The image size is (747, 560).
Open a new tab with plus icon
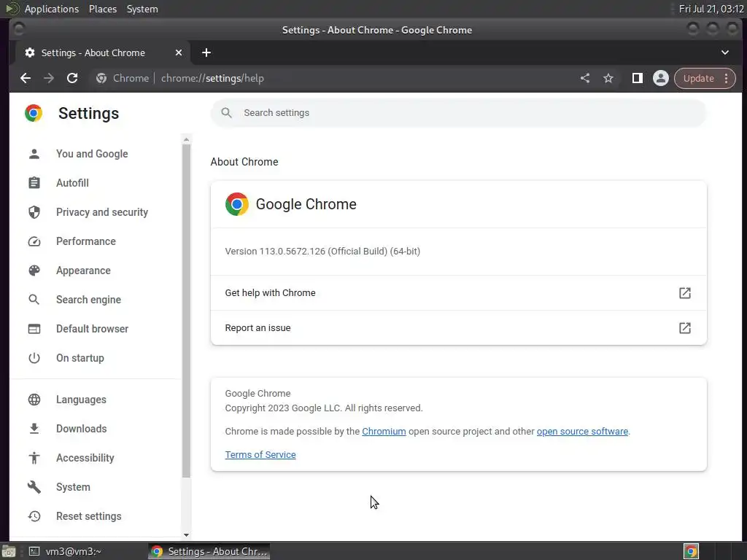tap(206, 52)
